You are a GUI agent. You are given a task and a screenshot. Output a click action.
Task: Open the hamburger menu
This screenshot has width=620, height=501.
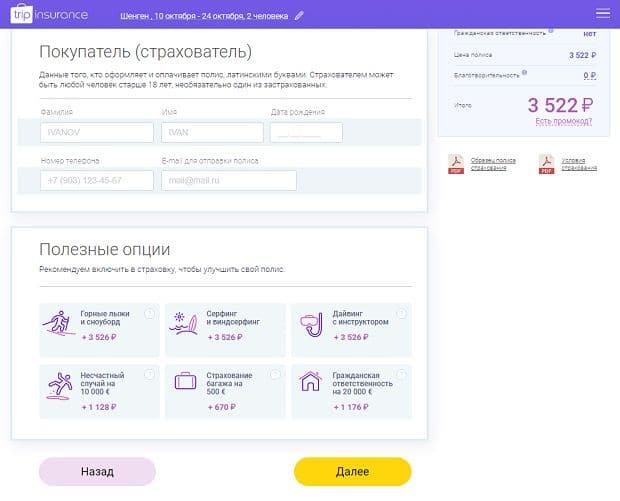pyautogui.click(x=603, y=13)
